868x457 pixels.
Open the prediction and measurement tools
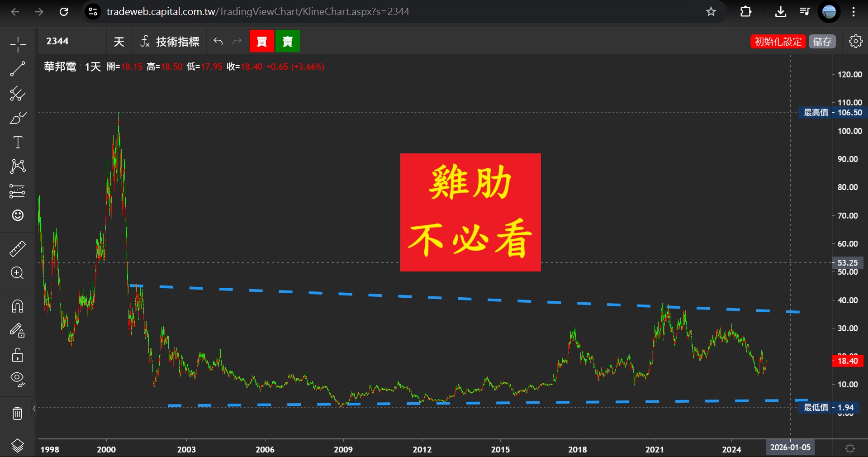pos(18,191)
